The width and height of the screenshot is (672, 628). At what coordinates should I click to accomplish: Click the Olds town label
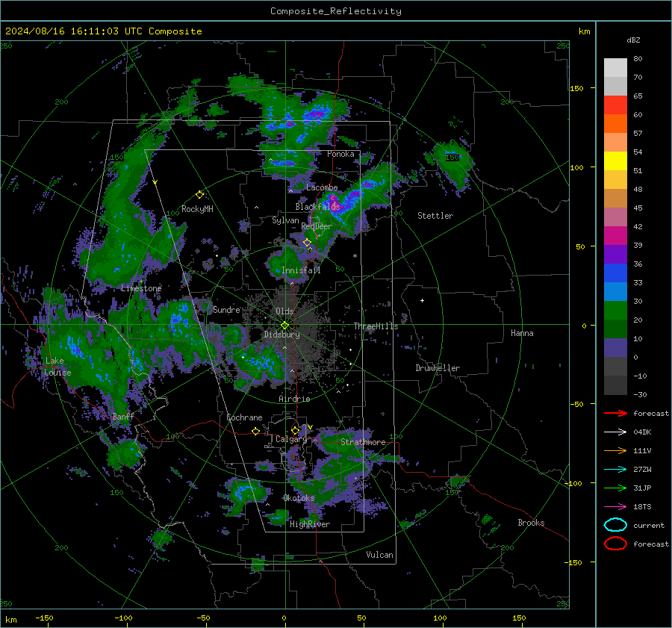pyautogui.click(x=284, y=311)
